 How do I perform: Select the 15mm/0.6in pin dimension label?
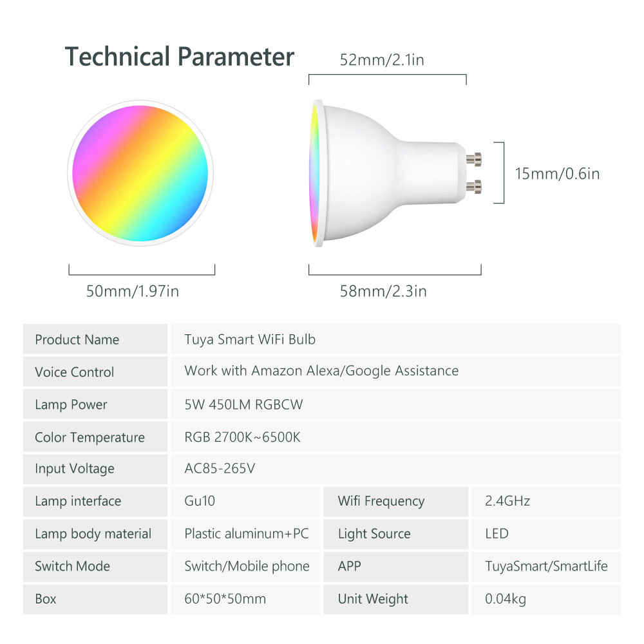pos(557,173)
